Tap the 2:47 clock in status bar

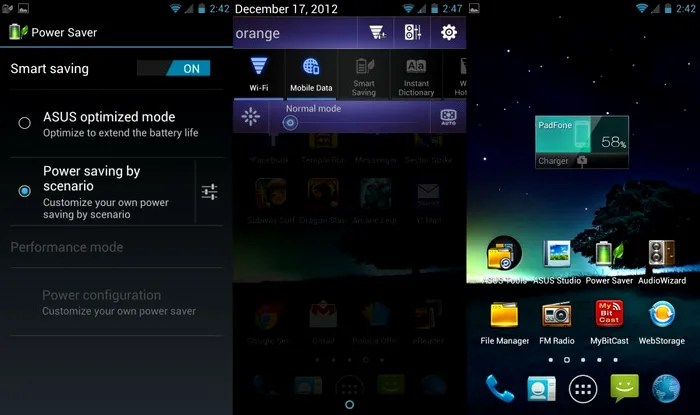(452, 8)
